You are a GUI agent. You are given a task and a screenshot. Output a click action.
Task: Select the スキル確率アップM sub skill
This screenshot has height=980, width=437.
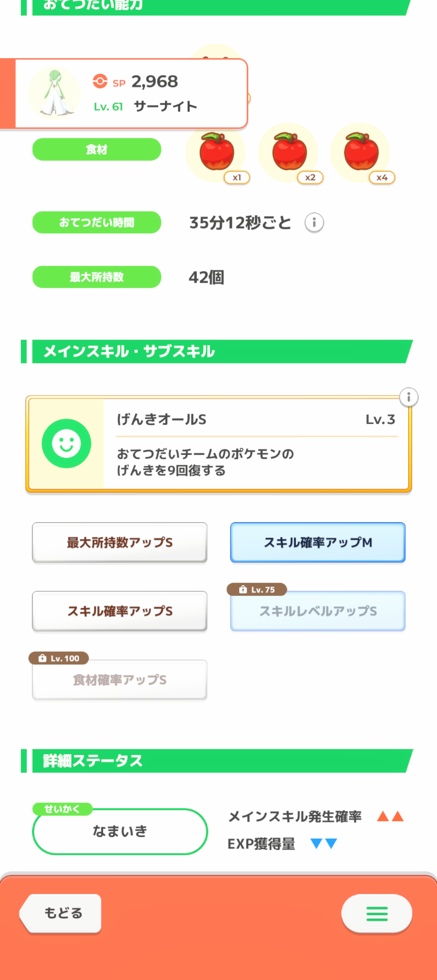(x=318, y=542)
